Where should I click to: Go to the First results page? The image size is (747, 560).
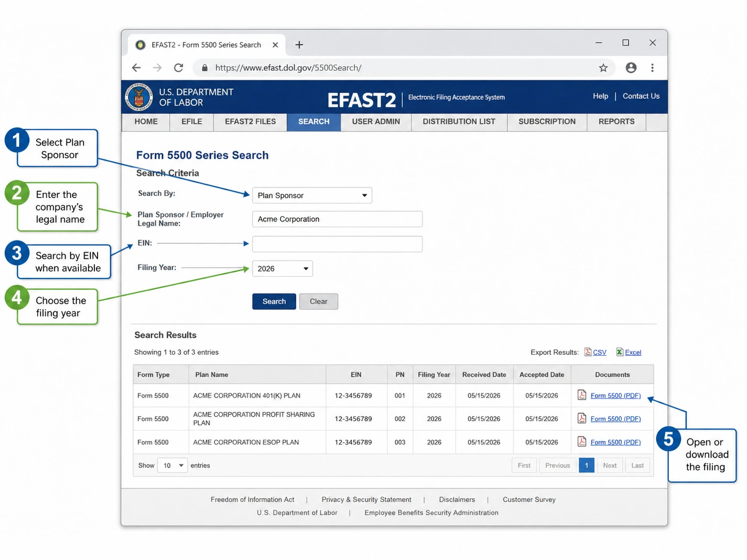[524, 466]
